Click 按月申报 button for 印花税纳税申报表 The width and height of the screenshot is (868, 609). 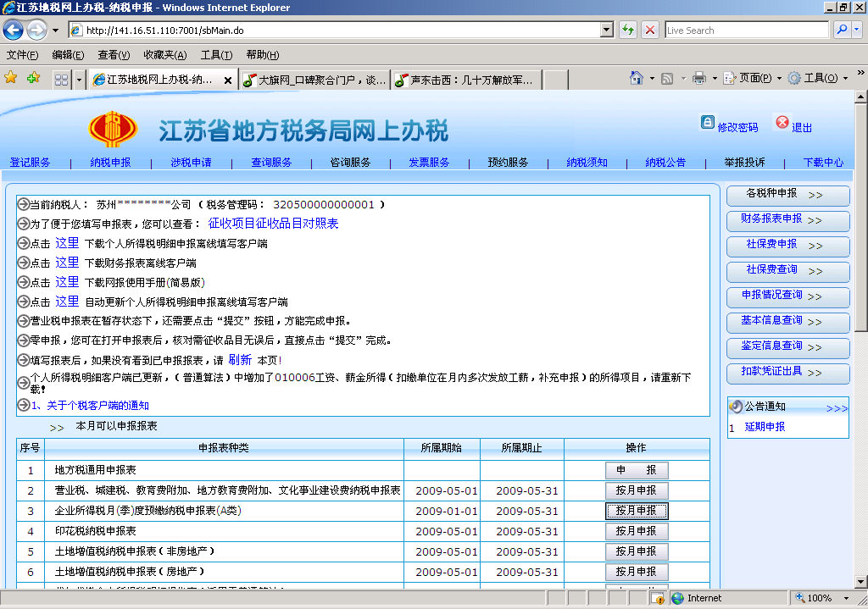(x=637, y=531)
